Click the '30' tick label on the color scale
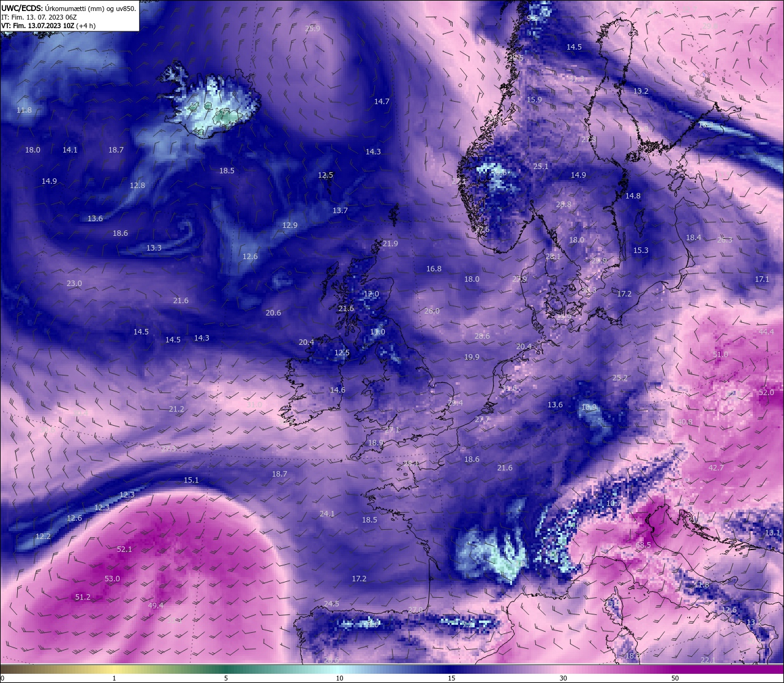 [563, 678]
